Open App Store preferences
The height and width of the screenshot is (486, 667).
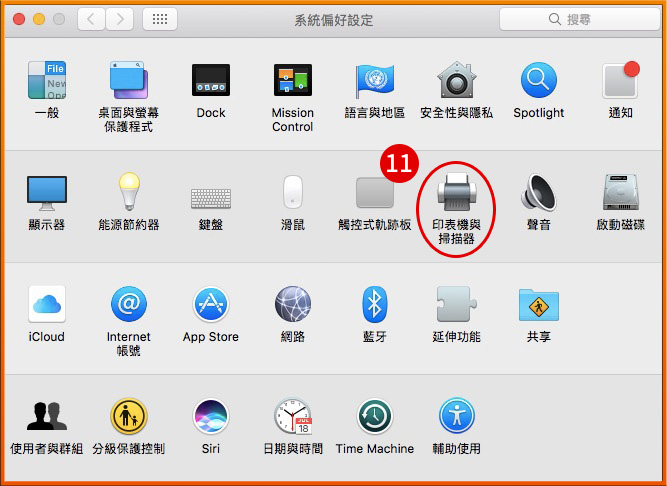(211, 304)
